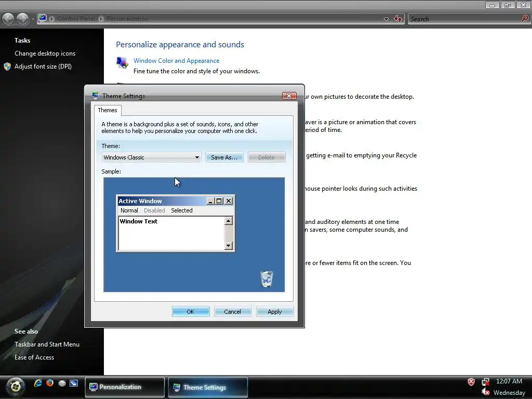Click sample window close icon
This screenshot has height=399, width=532.
click(x=229, y=201)
